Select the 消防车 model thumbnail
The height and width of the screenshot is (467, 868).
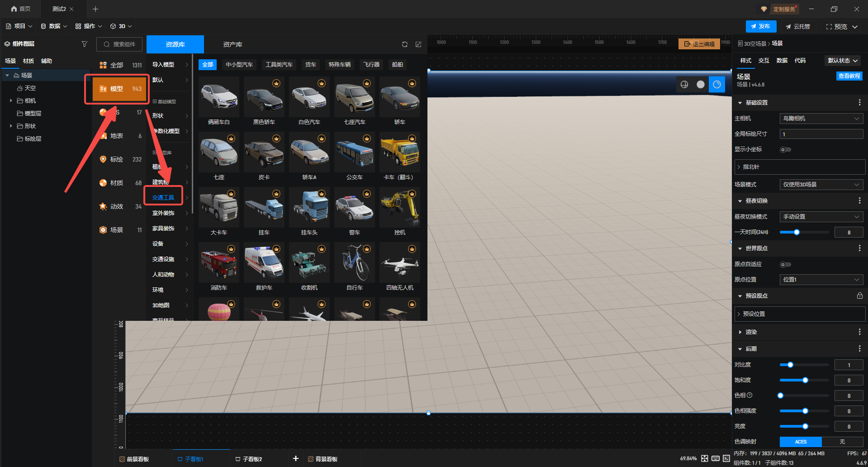219,262
